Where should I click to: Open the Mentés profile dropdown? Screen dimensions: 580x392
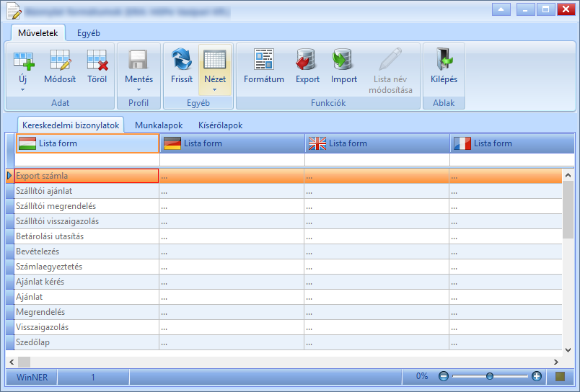[139, 90]
